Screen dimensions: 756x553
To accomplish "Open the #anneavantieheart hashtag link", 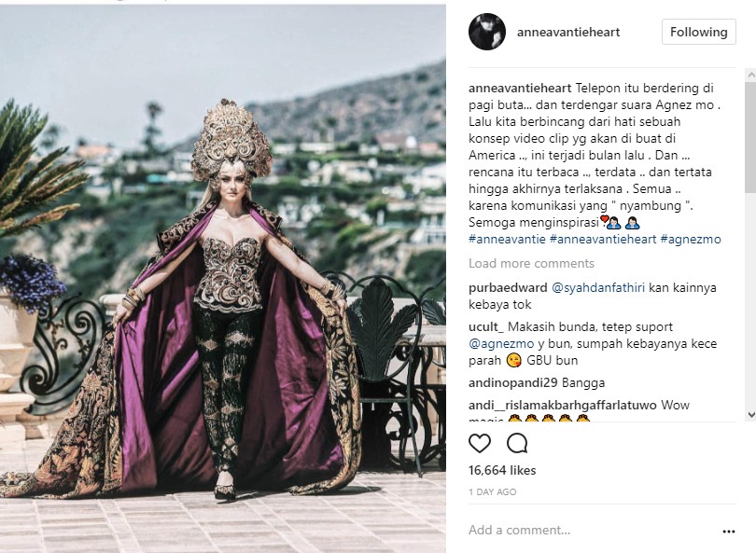I will coord(603,240).
